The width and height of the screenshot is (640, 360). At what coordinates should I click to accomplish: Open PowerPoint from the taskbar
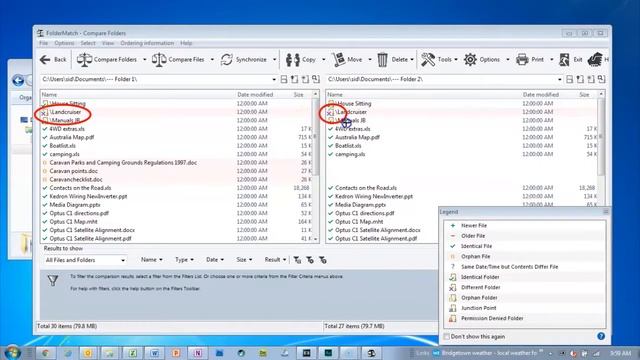pos(176,353)
